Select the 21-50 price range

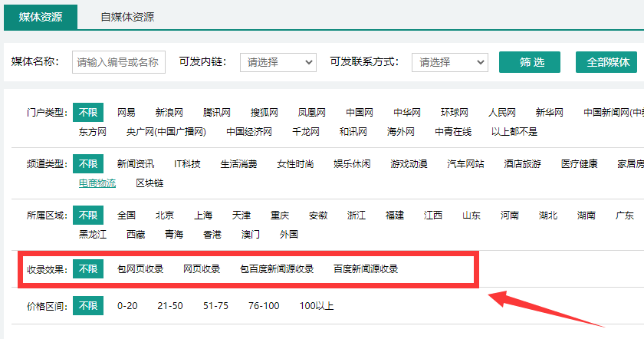tap(170, 307)
